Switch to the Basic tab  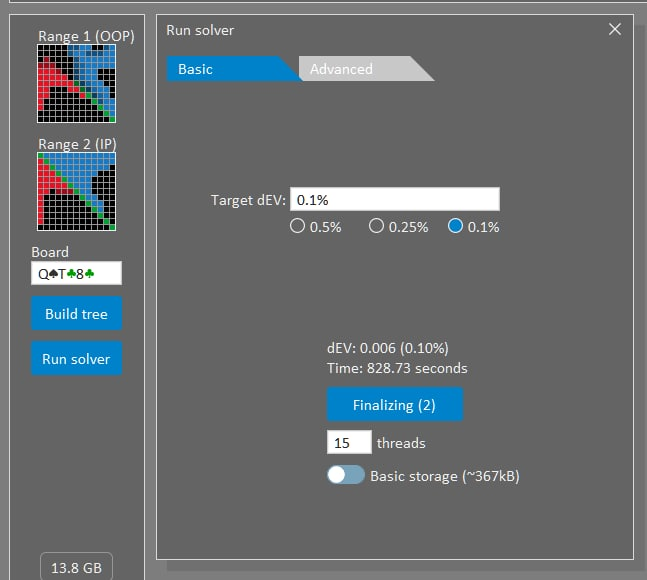[x=231, y=69]
